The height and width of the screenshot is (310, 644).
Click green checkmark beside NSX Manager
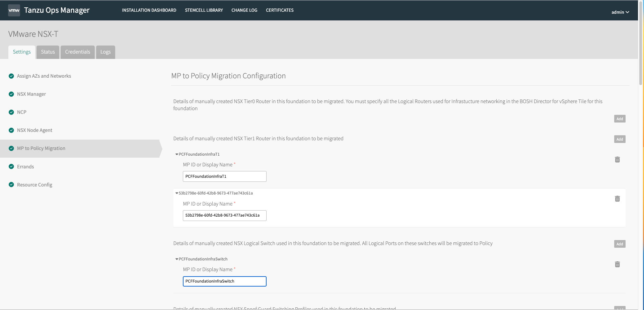pyautogui.click(x=11, y=94)
